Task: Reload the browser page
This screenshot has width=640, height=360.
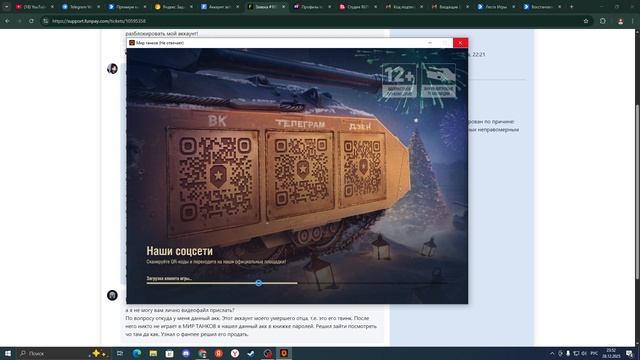Action: (x=31, y=21)
